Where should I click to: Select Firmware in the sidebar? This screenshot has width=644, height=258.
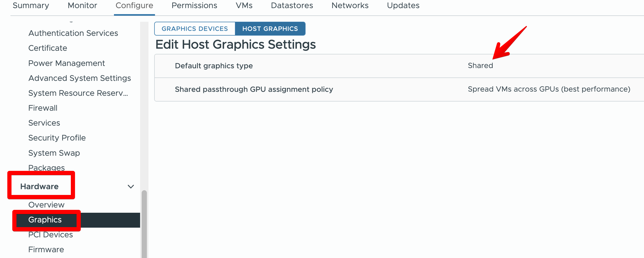click(x=46, y=250)
